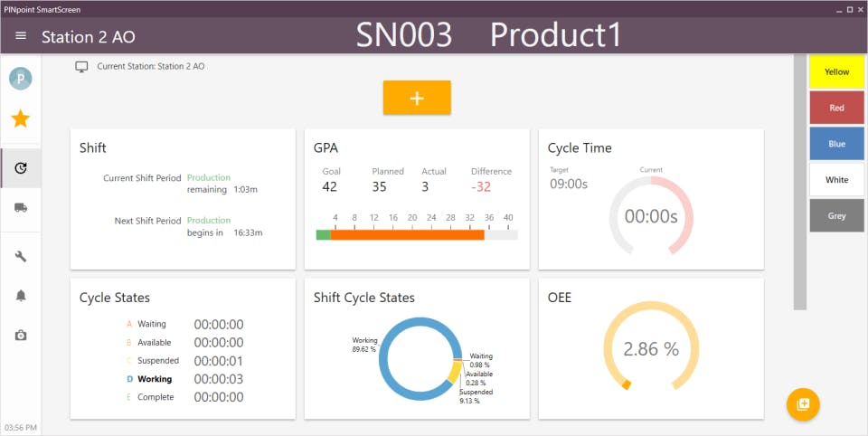
Task: Open favorites star in sidebar
Action: coord(21,118)
